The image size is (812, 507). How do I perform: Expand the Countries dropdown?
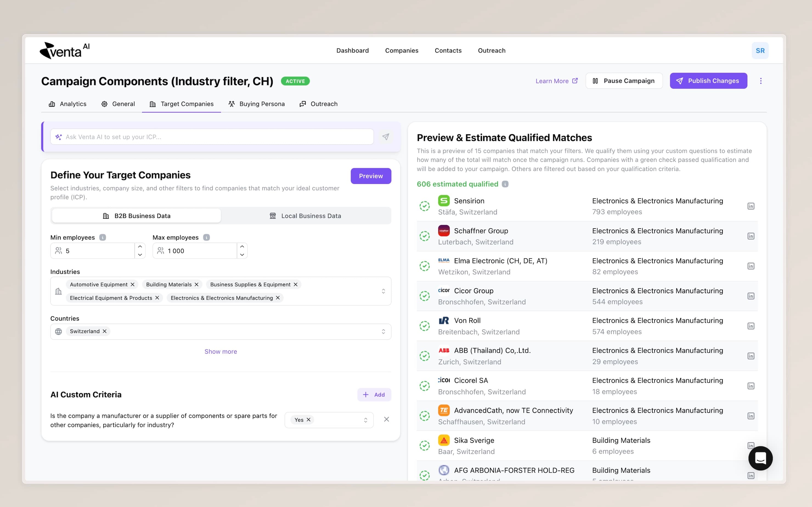click(x=383, y=332)
